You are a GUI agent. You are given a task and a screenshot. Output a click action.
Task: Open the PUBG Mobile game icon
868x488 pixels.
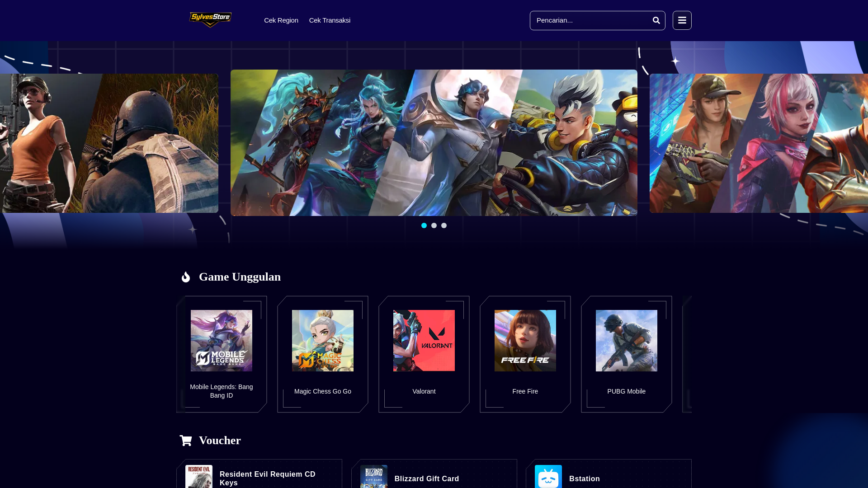pos(627,341)
